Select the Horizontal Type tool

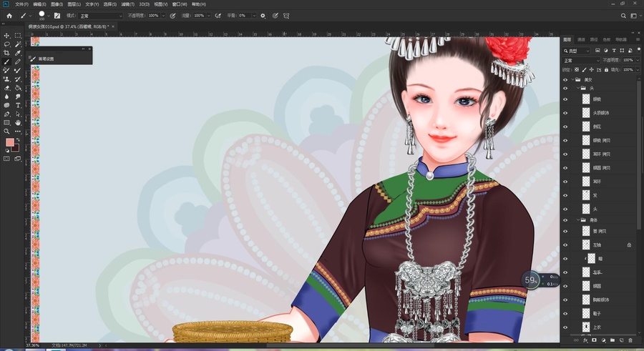(x=18, y=106)
